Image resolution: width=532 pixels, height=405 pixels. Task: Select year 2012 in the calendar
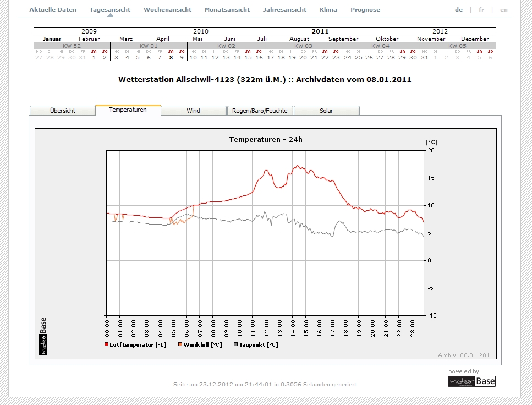click(x=440, y=31)
